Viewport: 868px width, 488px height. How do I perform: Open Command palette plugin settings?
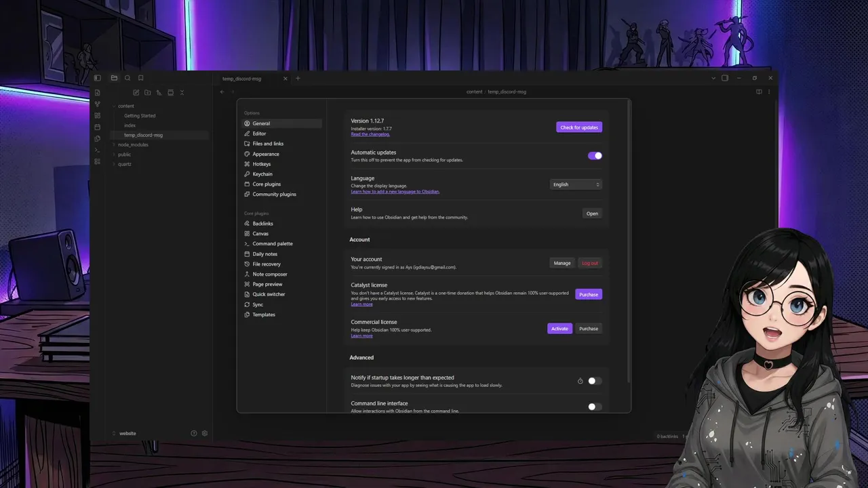281,244
